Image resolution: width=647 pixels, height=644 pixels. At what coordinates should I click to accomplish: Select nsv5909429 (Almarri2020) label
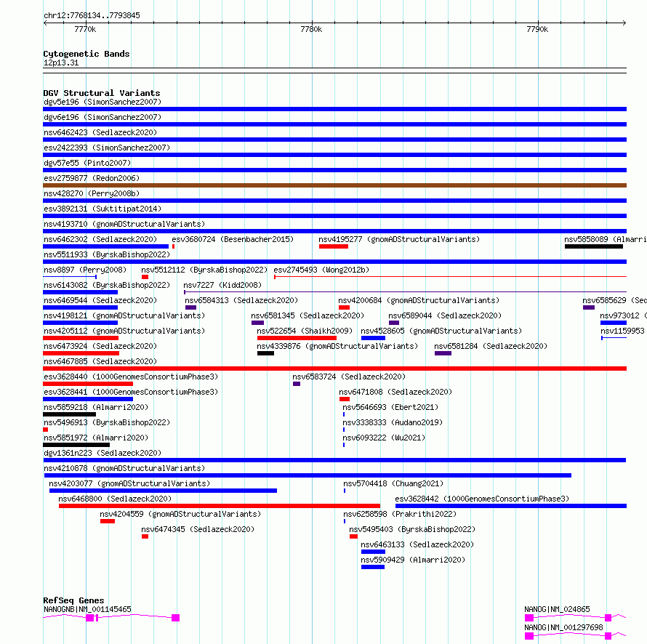pos(413,560)
